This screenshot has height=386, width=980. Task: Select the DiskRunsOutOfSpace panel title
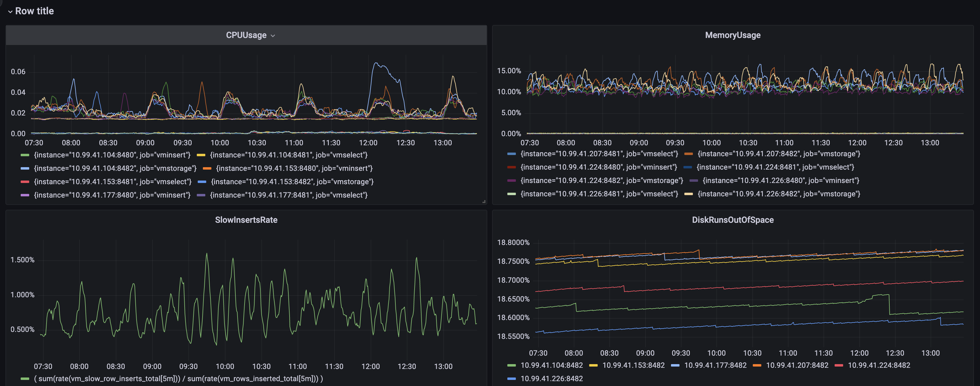[x=733, y=220]
